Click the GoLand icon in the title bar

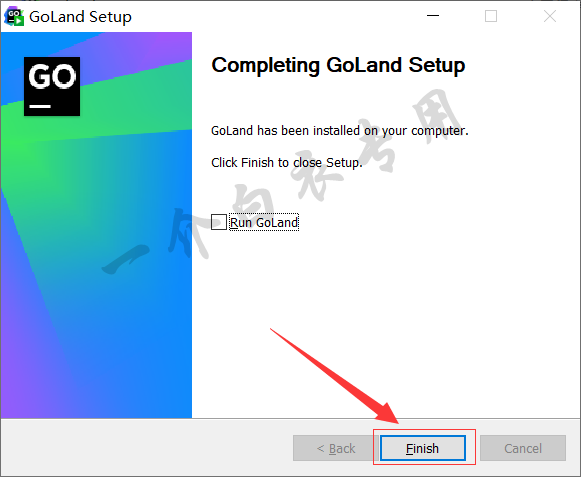[14, 17]
